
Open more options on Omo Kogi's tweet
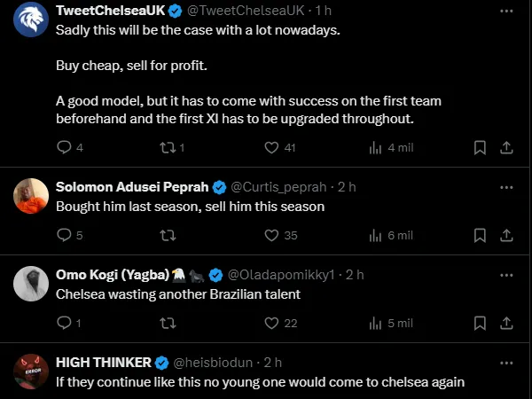pyautogui.click(x=506, y=275)
